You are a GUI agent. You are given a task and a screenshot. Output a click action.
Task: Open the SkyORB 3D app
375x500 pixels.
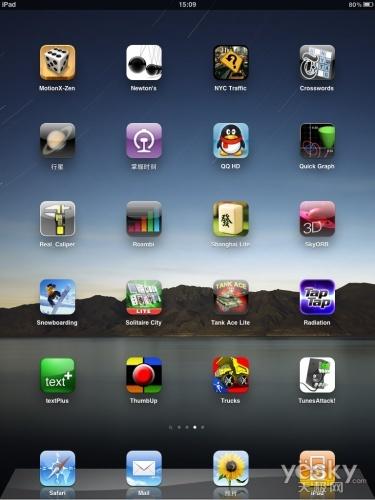[317, 219]
